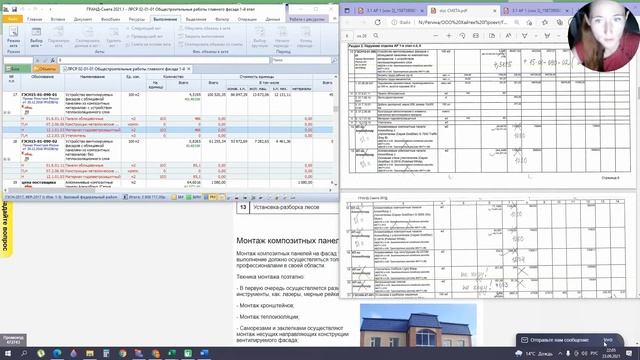This screenshot has height=360, width=640.
Task: Open the Работа с разделом contextual tab
Action: coord(307,19)
